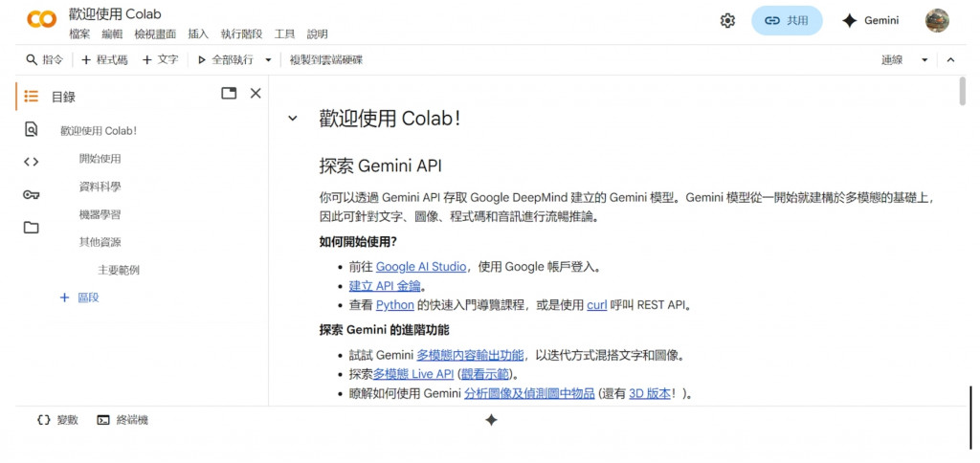Open the 終端機 terminal panel
The image size is (980, 463).
coord(123,420)
